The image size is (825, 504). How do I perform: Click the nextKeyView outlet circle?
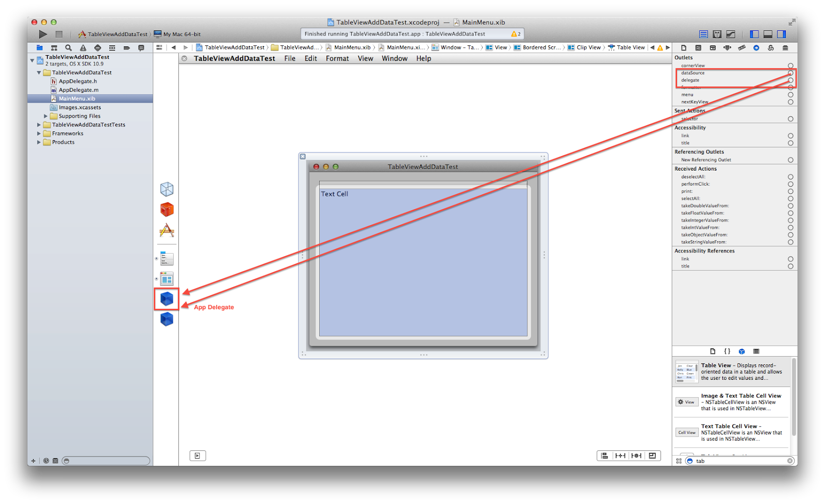point(790,102)
